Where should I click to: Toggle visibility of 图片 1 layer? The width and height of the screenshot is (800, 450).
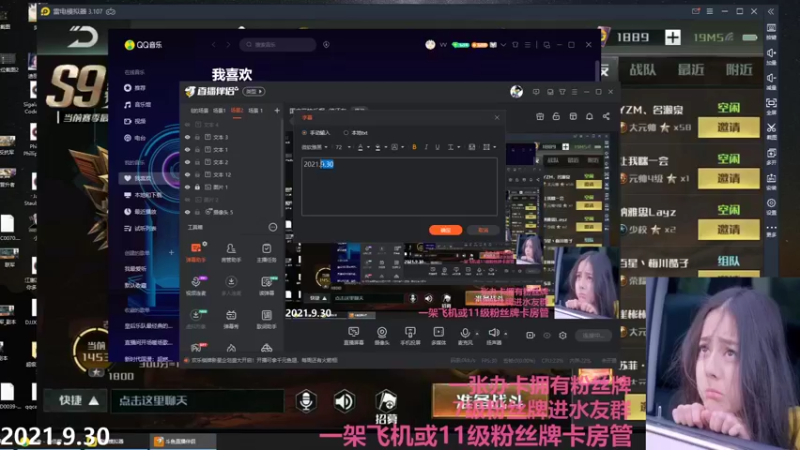click(x=187, y=187)
